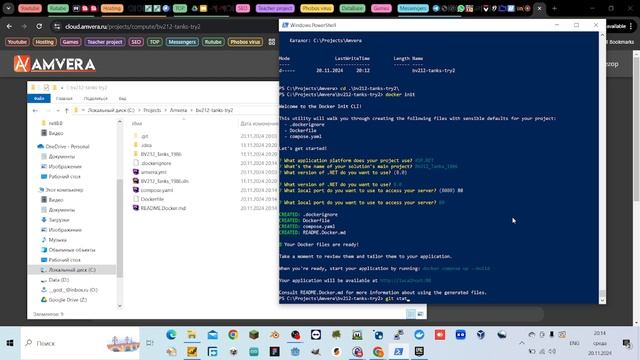Launch Blender from the taskbar
The image size is (640, 360).
pyautogui.click(x=275, y=335)
